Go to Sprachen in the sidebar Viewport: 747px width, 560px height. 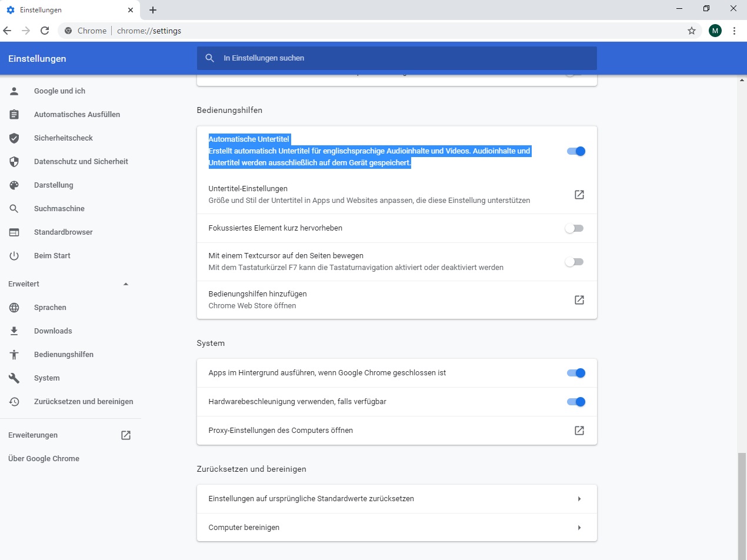click(x=50, y=308)
